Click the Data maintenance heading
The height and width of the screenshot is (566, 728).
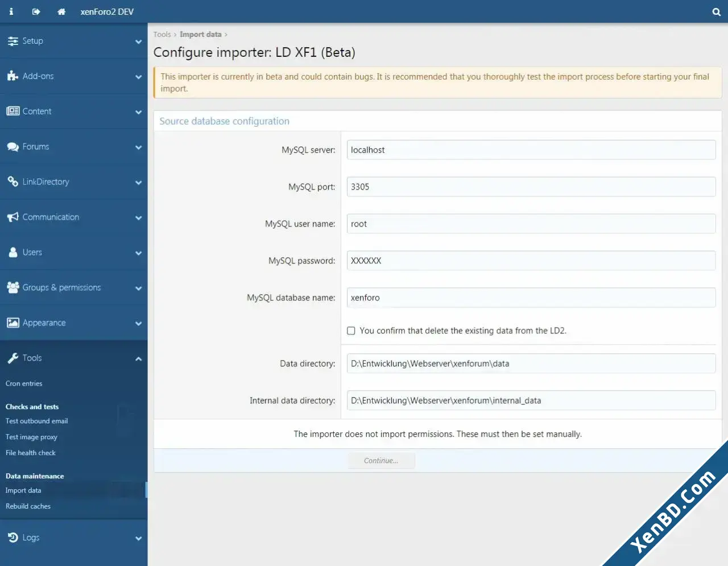coord(35,476)
